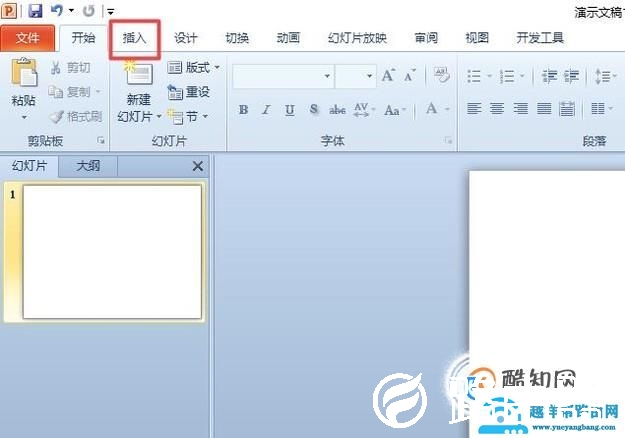Open the 动画 (Animations) tab
This screenshot has height=438, width=625.
point(288,38)
